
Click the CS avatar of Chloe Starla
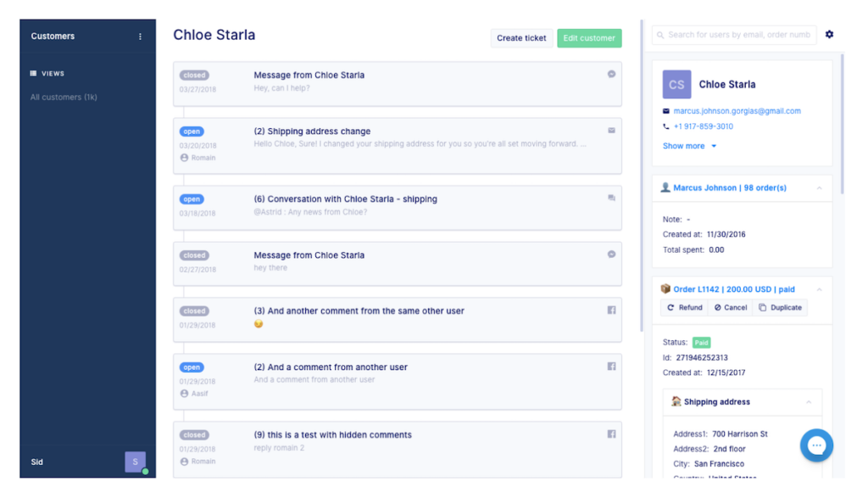point(676,84)
